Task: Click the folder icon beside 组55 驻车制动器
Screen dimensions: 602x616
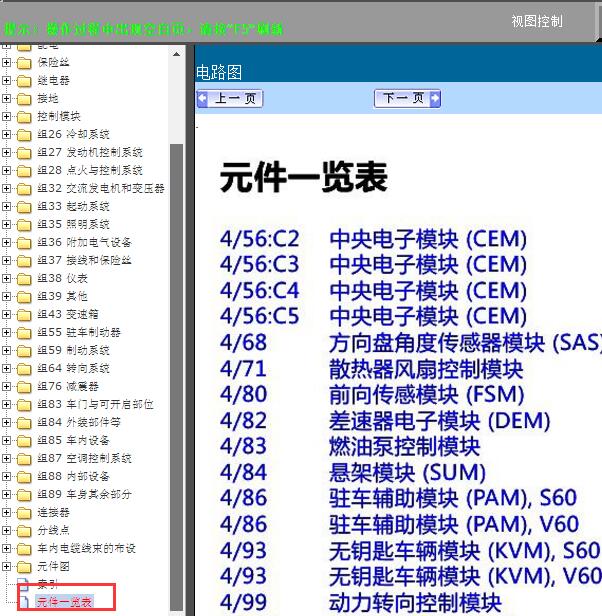Action: [24, 333]
